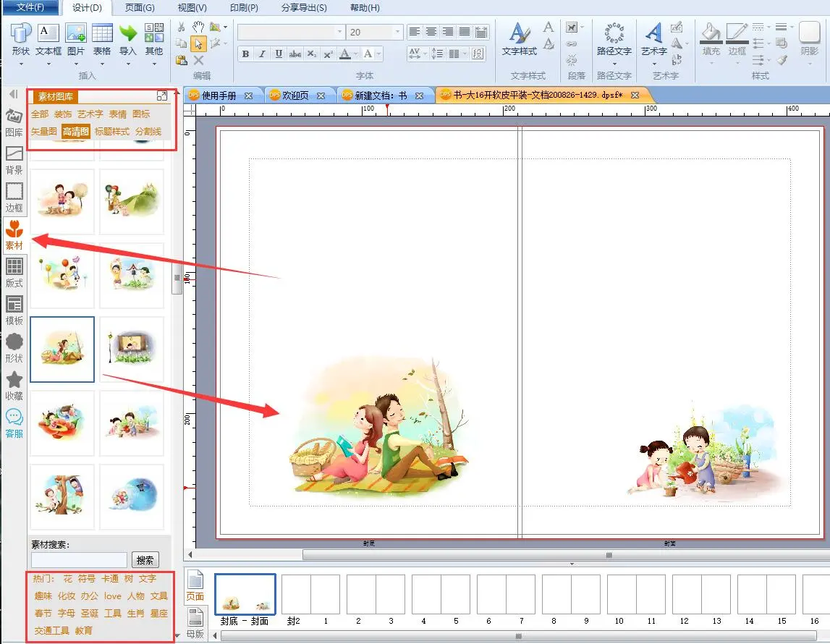Open 图库 gallery in the sidebar
Image resolution: width=830 pixels, height=644 pixels.
pyautogui.click(x=14, y=122)
